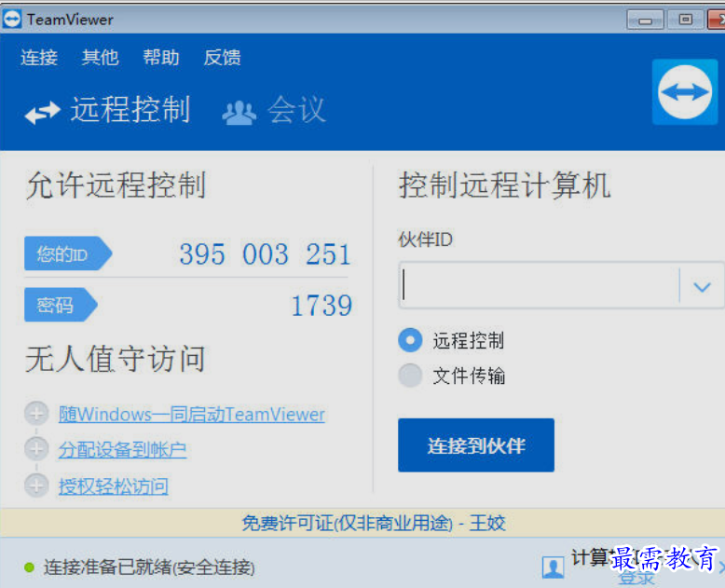
Task: Click the TeamViewer title bar icon
Action: point(11,20)
